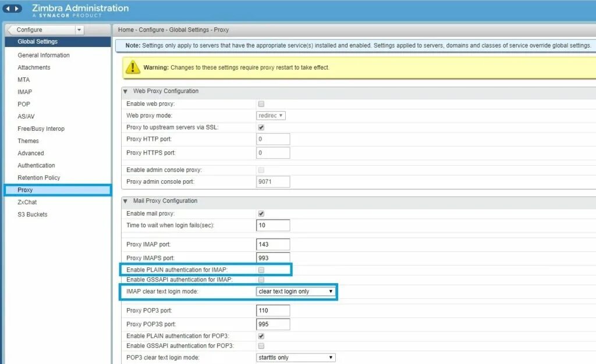Open AS/AV settings page

[26, 116]
